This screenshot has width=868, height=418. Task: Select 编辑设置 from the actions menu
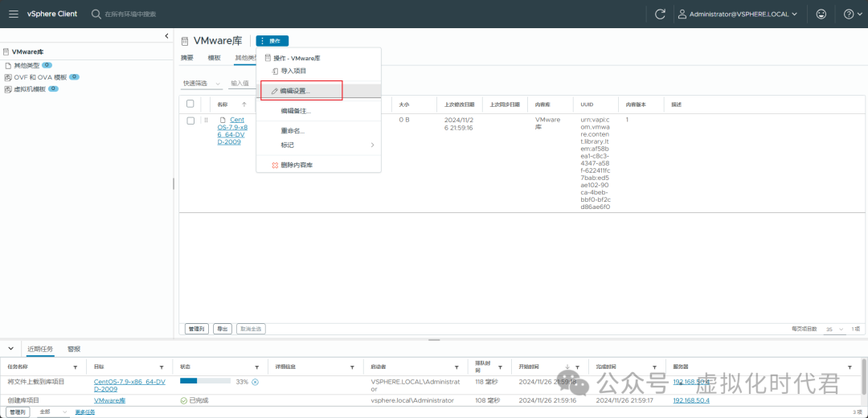[x=301, y=91]
